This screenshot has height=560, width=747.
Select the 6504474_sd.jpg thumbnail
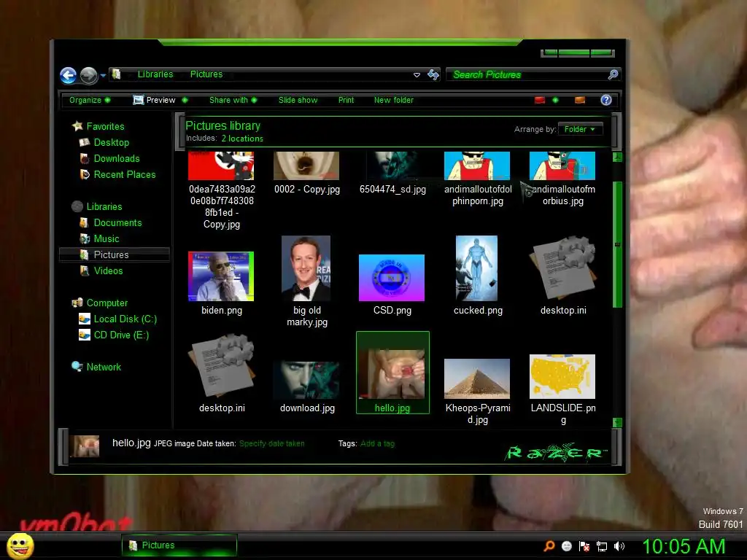coord(392,166)
